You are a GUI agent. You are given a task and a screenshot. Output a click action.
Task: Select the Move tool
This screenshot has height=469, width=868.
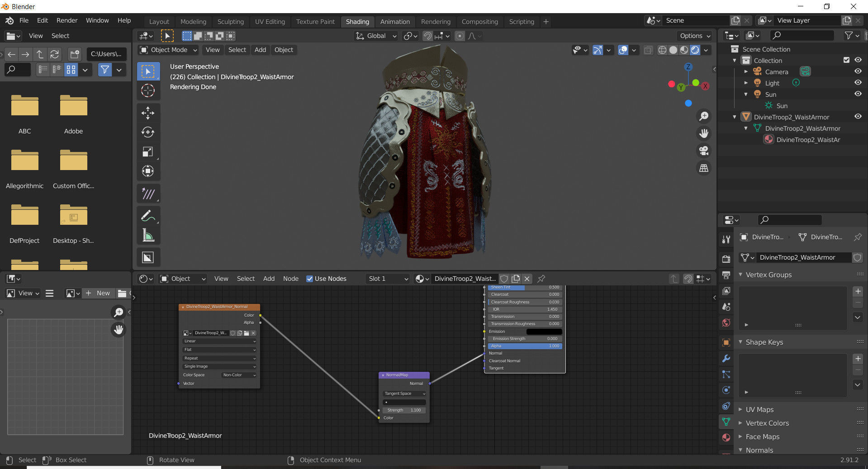(148, 113)
